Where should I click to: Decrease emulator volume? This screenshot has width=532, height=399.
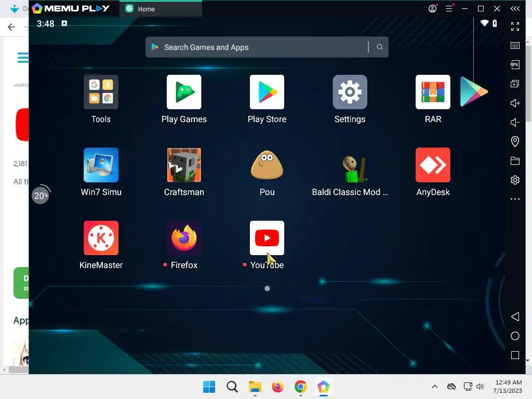click(x=515, y=122)
